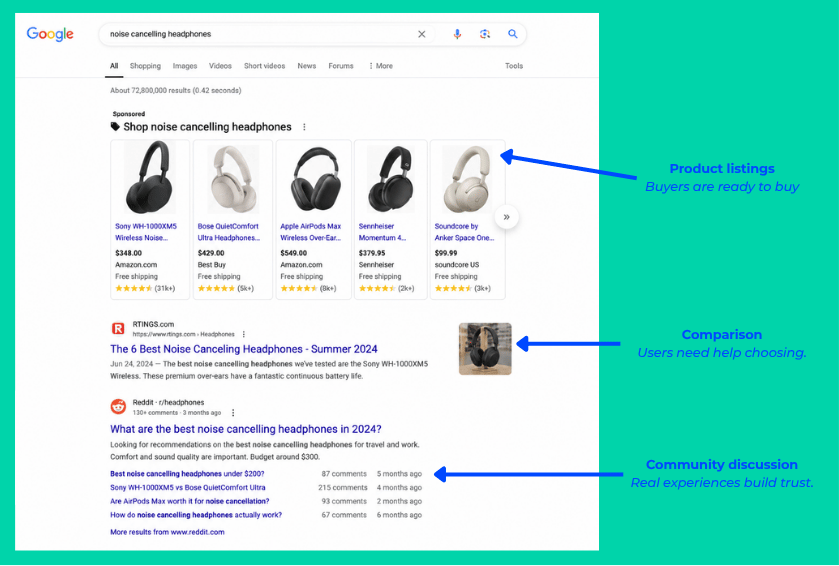The width and height of the screenshot is (839, 566).
Task: Click the star rating with (2k+) reviews
Action: click(386, 288)
